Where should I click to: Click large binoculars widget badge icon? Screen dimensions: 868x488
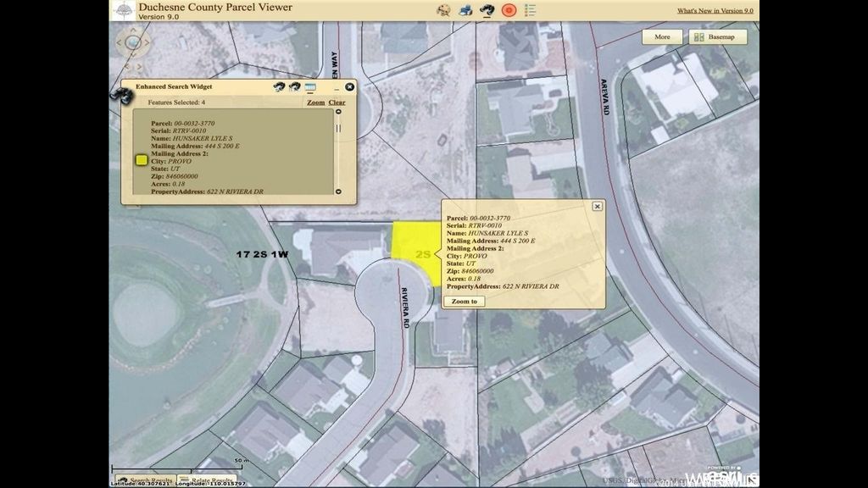tap(122, 95)
